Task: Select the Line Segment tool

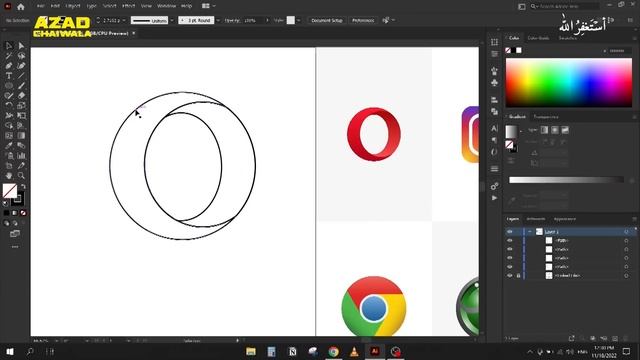Action: click(x=21, y=76)
